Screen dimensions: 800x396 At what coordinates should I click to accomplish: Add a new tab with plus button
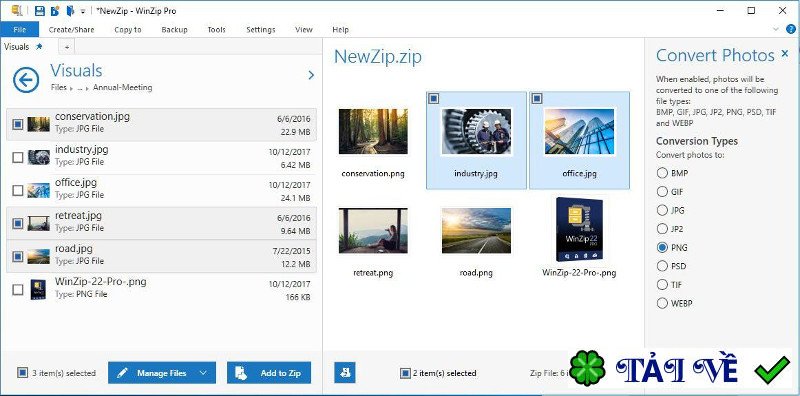click(x=66, y=47)
